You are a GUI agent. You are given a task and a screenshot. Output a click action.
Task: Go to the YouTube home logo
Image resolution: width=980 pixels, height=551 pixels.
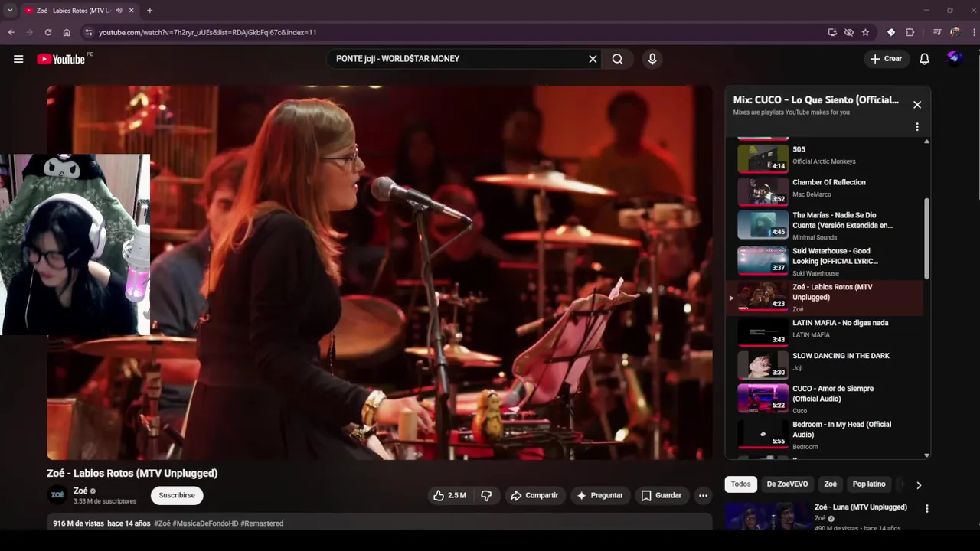60,59
